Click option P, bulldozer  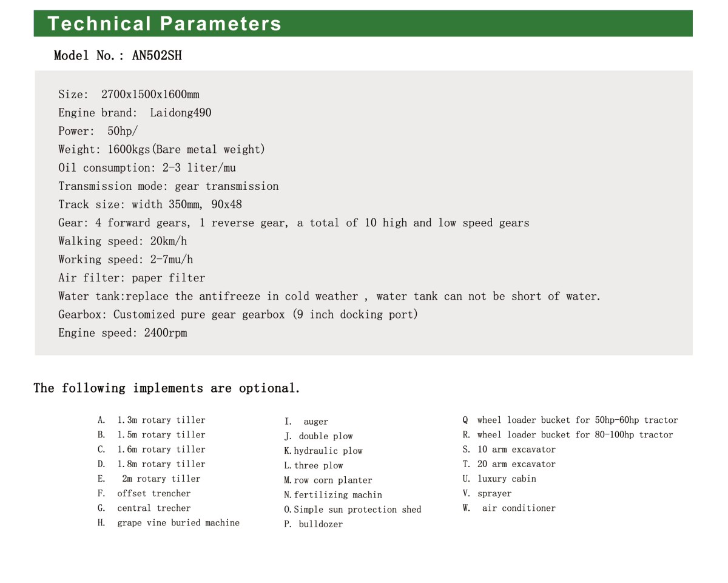[320, 525]
